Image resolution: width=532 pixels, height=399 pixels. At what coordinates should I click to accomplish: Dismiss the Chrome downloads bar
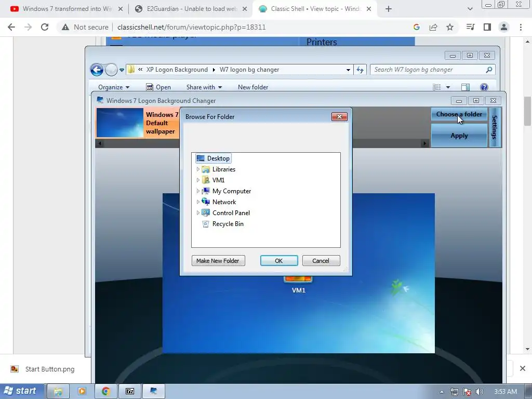coord(523,368)
